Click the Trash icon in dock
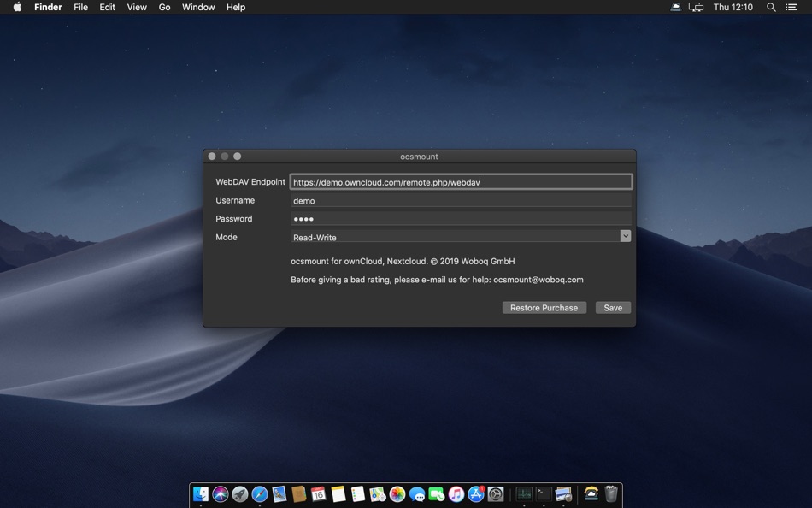 (611, 494)
